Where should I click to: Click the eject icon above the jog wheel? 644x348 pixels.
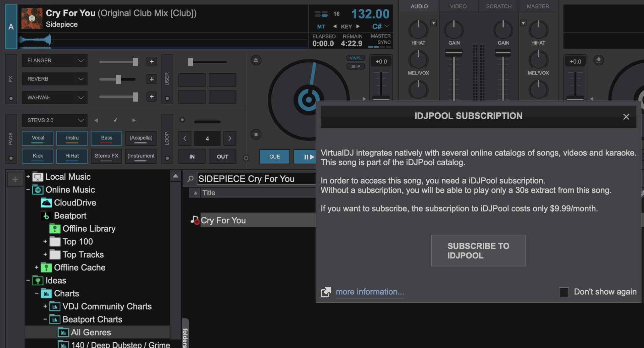coord(256,60)
